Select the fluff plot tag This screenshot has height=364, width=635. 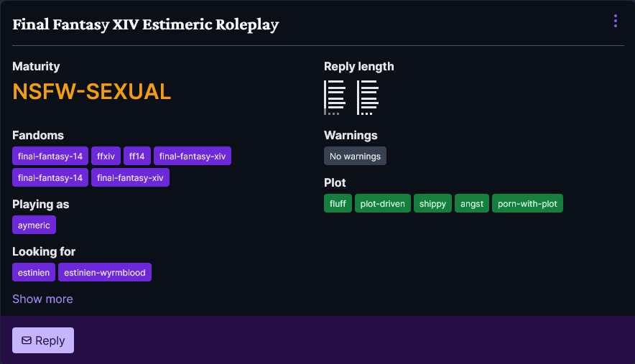(x=338, y=203)
